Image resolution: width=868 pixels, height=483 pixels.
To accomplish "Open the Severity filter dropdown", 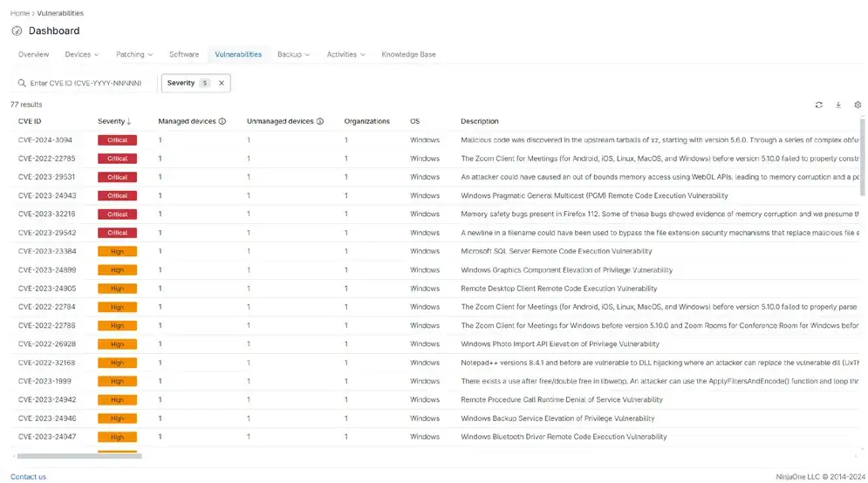I will (195, 83).
